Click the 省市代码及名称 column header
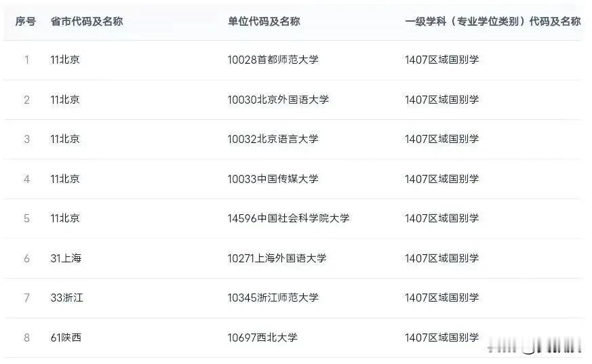The width and height of the screenshot is (592, 364). coord(87,22)
